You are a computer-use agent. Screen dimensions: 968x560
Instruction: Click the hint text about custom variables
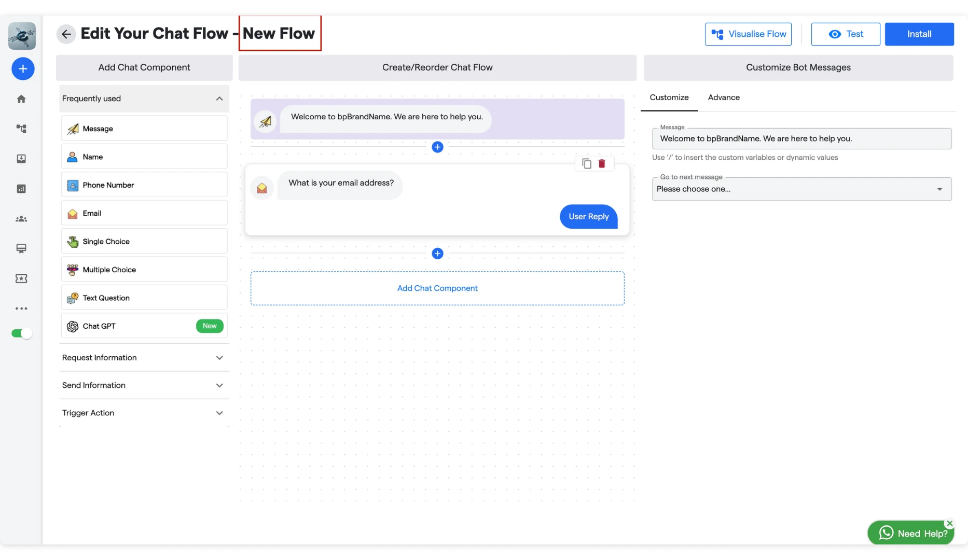click(745, 158)
